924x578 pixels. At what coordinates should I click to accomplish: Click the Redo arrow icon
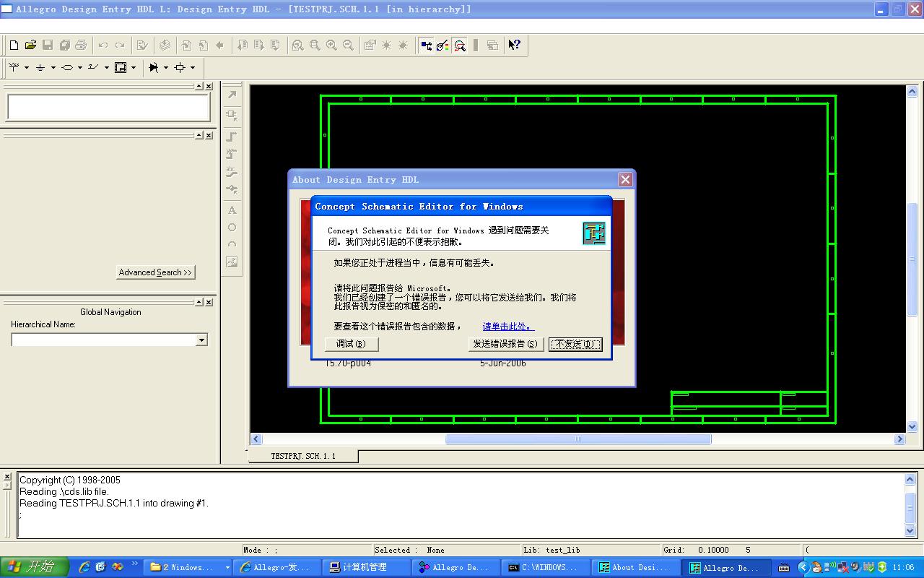(x=120, y=45)
